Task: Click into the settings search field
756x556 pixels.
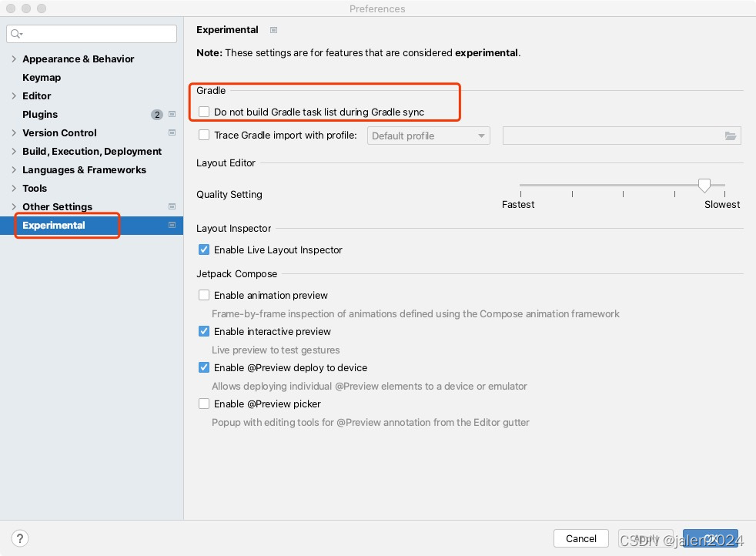Action: 92,34
